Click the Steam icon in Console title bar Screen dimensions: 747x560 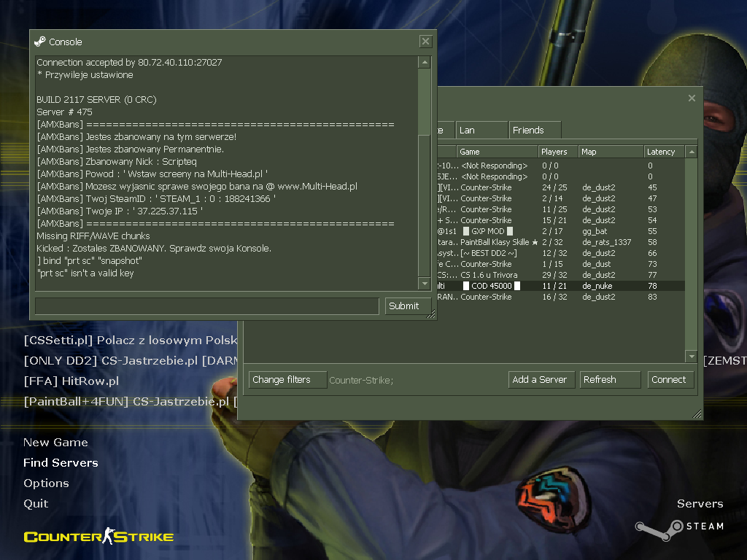pos(40,42)
